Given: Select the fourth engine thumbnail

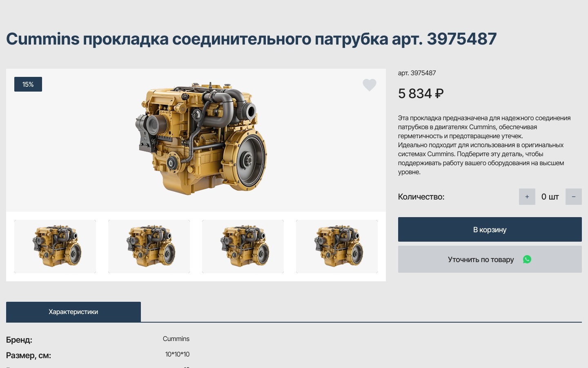Looking at the screenshot, I should 337,246.
